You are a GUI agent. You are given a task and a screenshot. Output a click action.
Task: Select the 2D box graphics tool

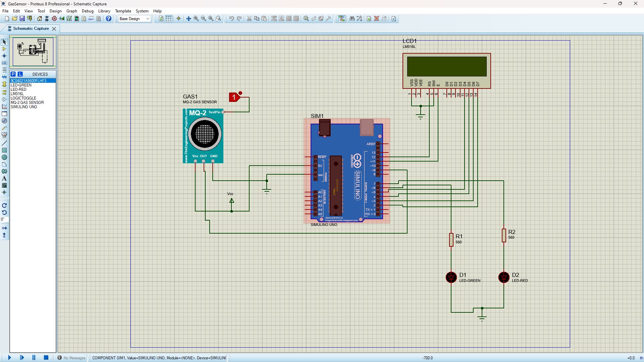(4, 150)
